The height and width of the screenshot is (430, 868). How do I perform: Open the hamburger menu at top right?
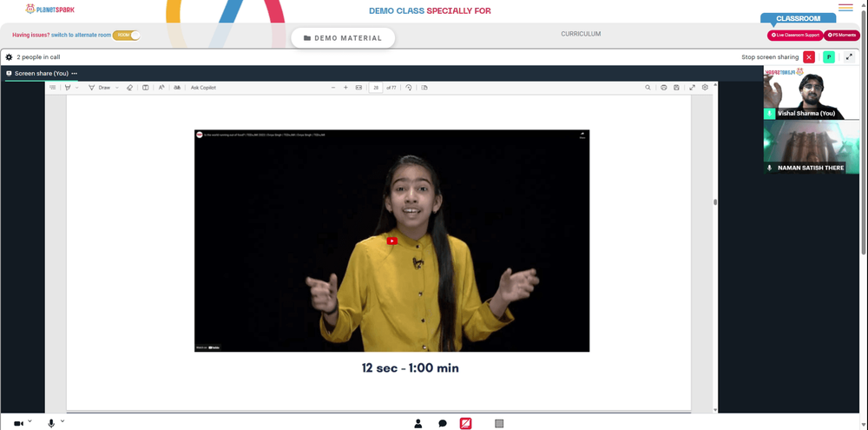coord(845,7)
